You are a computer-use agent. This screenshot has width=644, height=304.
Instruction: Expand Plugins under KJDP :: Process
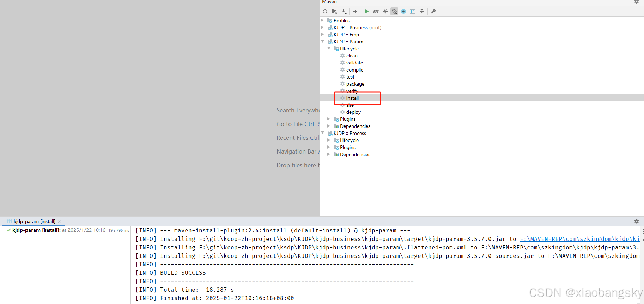tap(329, 147)
